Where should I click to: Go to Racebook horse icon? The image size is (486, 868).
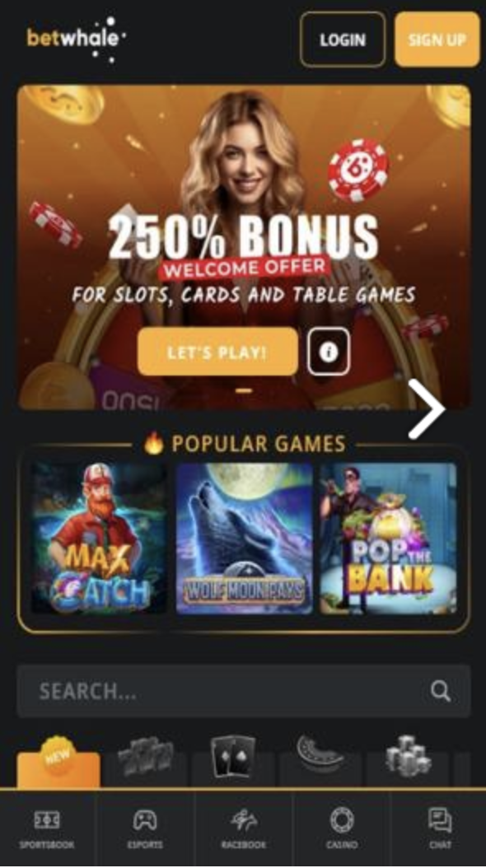[244, 820]
